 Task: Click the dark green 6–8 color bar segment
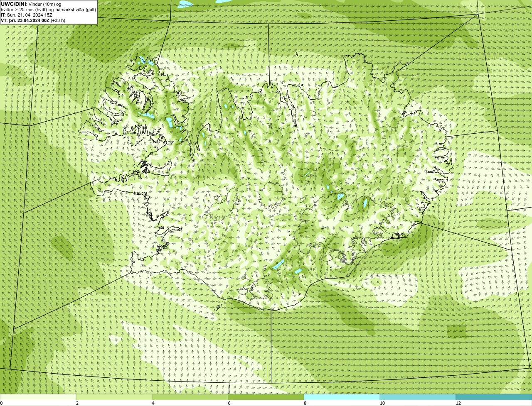pos(266,397)
